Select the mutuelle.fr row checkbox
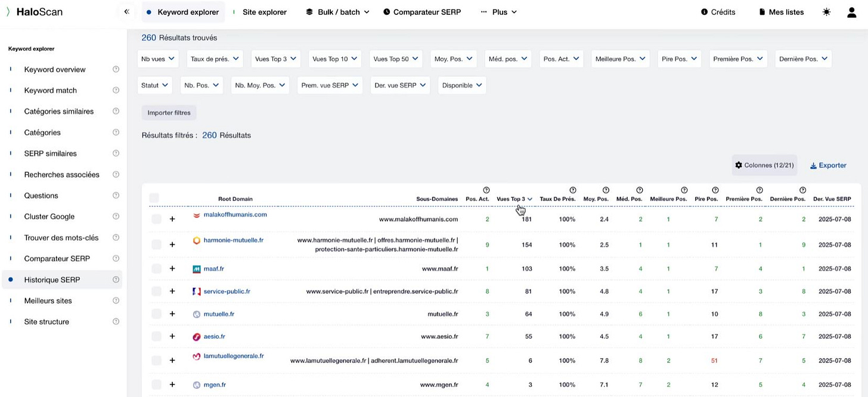The width and height of the screenshot is (868, 397). click(156, 314)
